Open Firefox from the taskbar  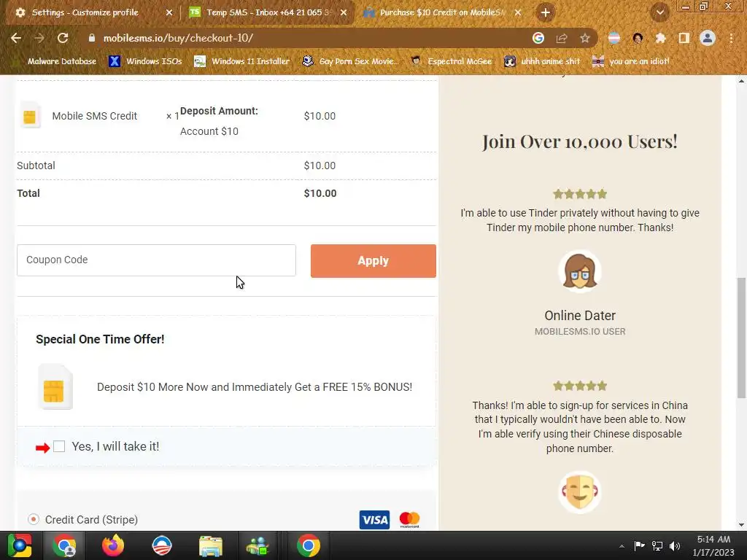[x=113, y=545]
